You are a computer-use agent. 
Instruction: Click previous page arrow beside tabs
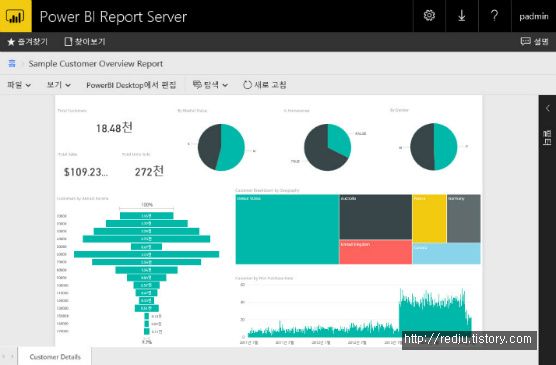coord(4,356)
